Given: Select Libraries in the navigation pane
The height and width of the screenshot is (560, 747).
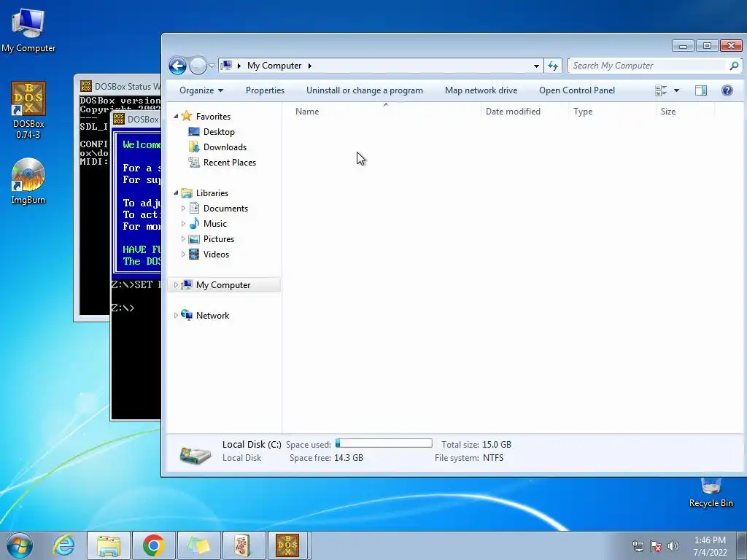Looking at the screenshot, I should point(212,192).
